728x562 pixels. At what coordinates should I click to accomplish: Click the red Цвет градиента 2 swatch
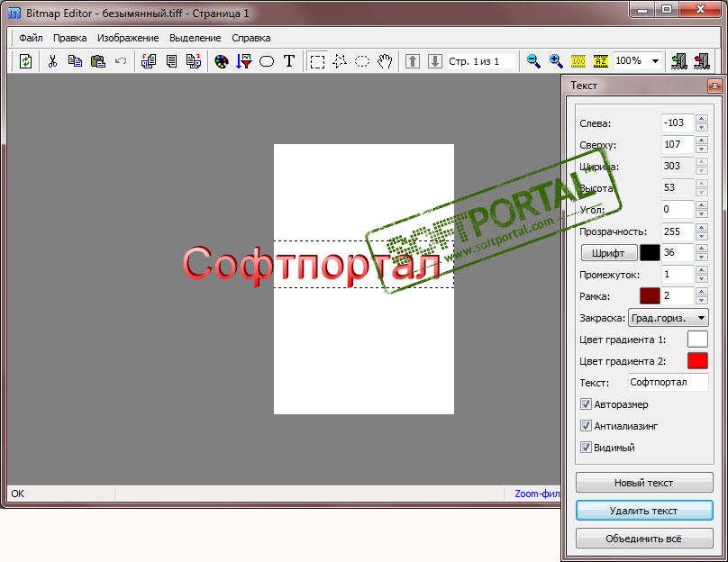pos(697,360)
